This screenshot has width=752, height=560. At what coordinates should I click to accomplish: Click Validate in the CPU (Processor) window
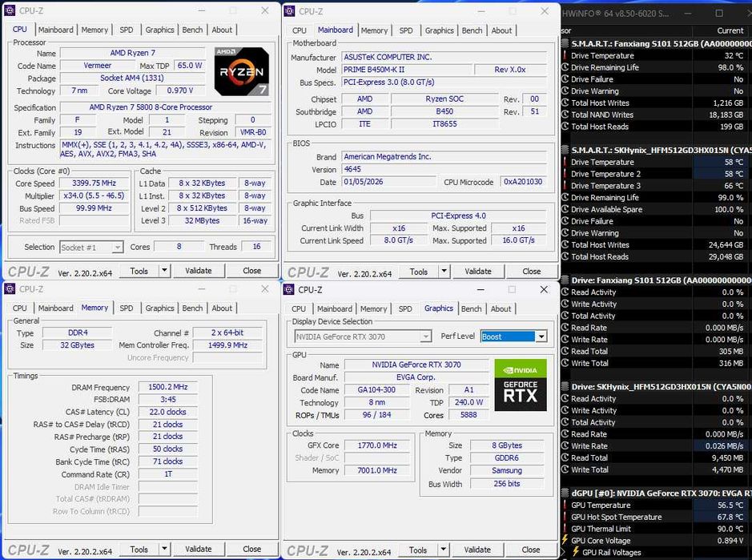[198, 271]
